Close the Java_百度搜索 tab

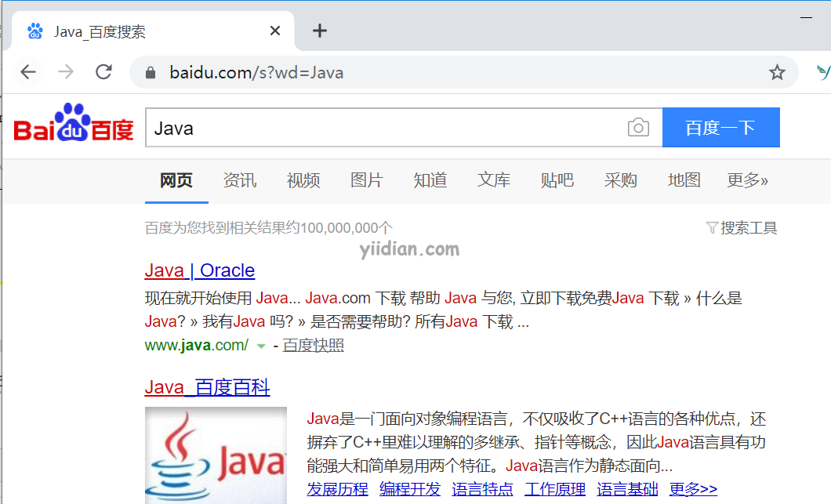[x=275, y=31]
